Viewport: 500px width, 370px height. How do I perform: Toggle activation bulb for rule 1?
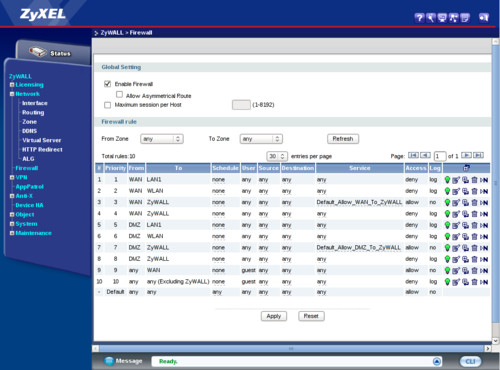(x=447, y=180)
